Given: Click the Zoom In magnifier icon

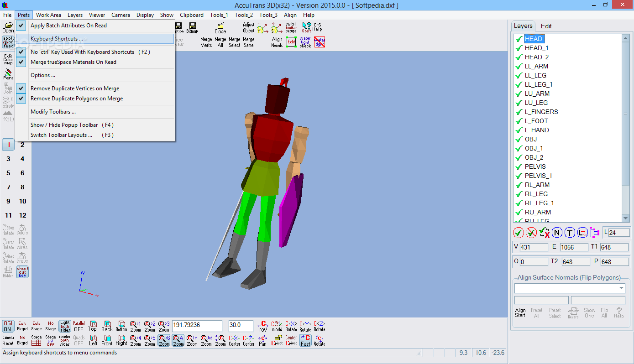Looking at the screenshot, I should point(192,340).
